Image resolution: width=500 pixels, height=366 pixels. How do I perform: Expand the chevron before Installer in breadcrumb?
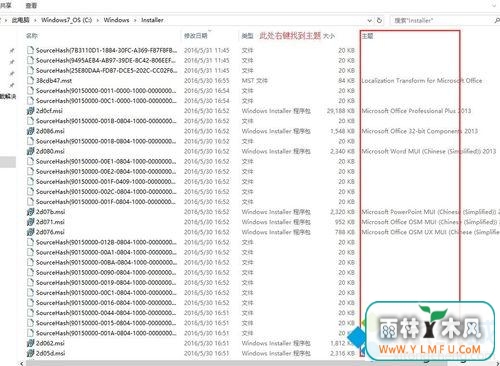pyautogui.click(x=135, y=20)
